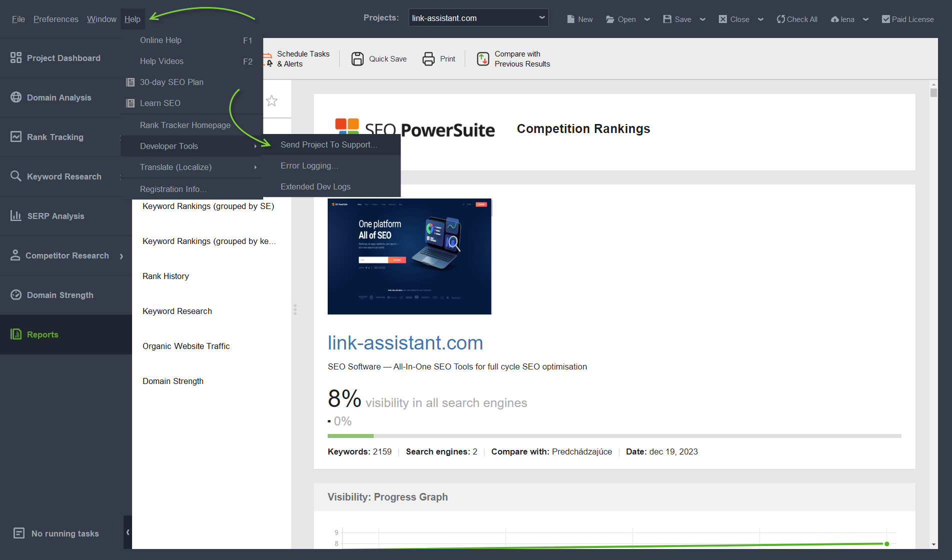Open SERP Analysis section
The width and height of the screenshot is (952, 560).
click(56, 216)
